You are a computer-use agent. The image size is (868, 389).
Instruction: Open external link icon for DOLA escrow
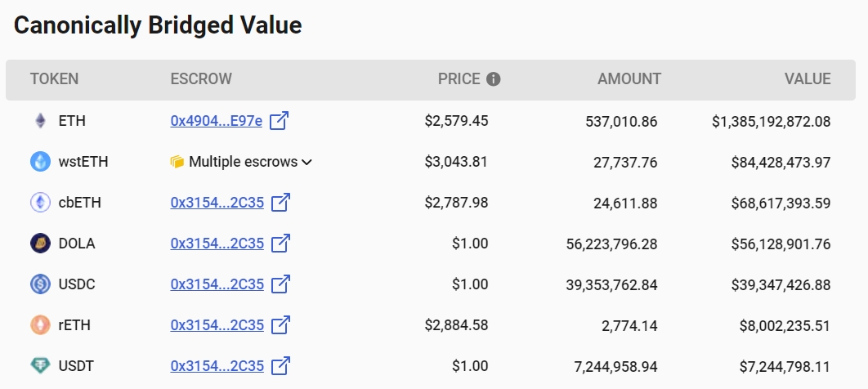click(280, 243)
